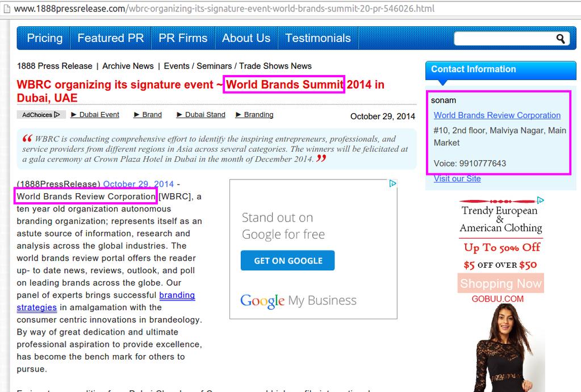Follow the branding strategies link
This screenshot has width=581, height=392.
click(106, 301)
